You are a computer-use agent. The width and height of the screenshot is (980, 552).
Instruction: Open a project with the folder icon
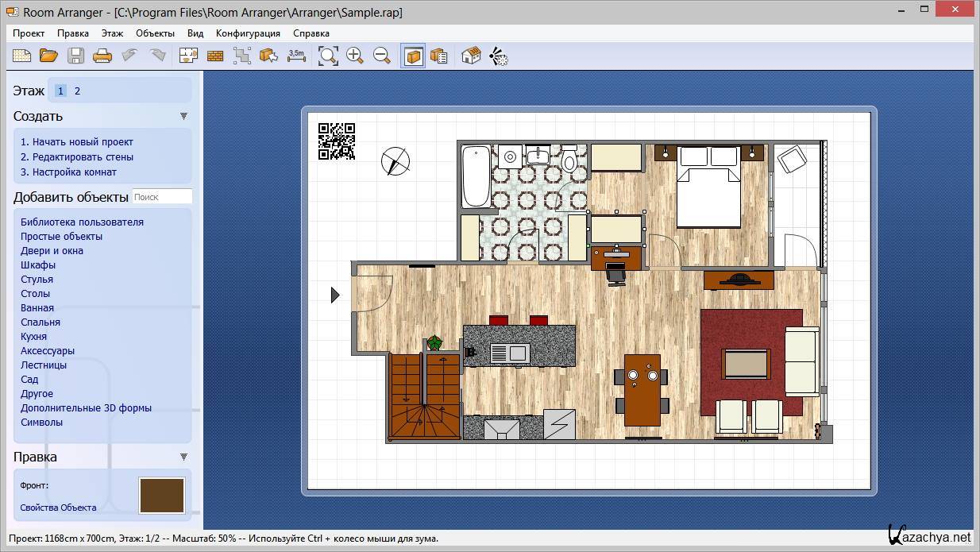pos(49,56)
